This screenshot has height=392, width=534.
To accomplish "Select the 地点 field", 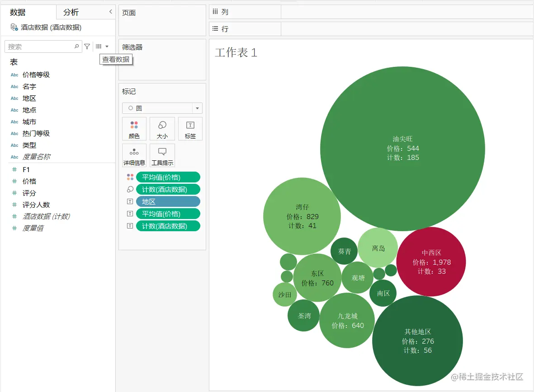I will tap(29, 110).
